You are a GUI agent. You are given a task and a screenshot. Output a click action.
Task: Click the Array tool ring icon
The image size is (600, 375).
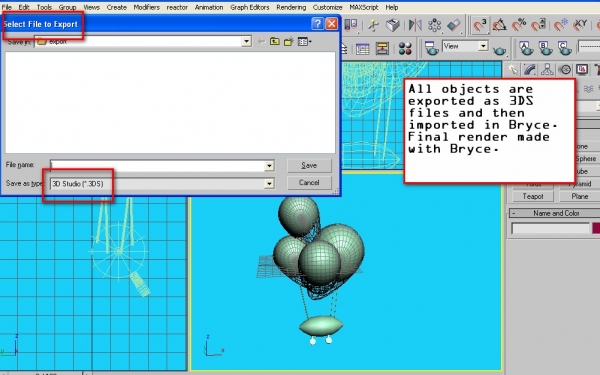435,26
